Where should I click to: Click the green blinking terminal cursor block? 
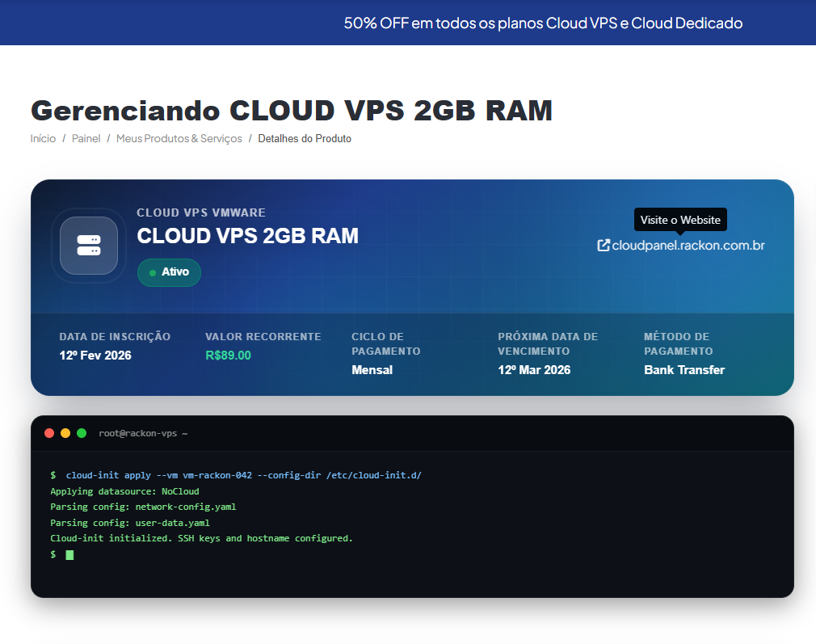click(x=69, y=555)
